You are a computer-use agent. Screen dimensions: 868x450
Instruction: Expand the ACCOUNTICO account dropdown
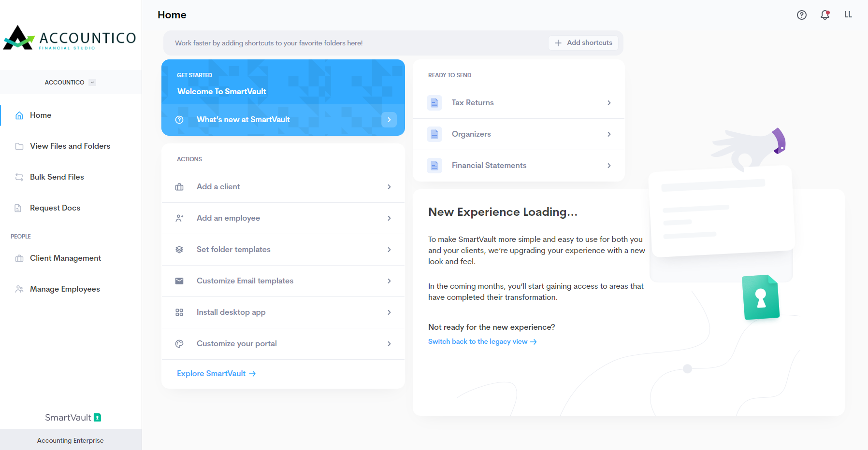92,83
